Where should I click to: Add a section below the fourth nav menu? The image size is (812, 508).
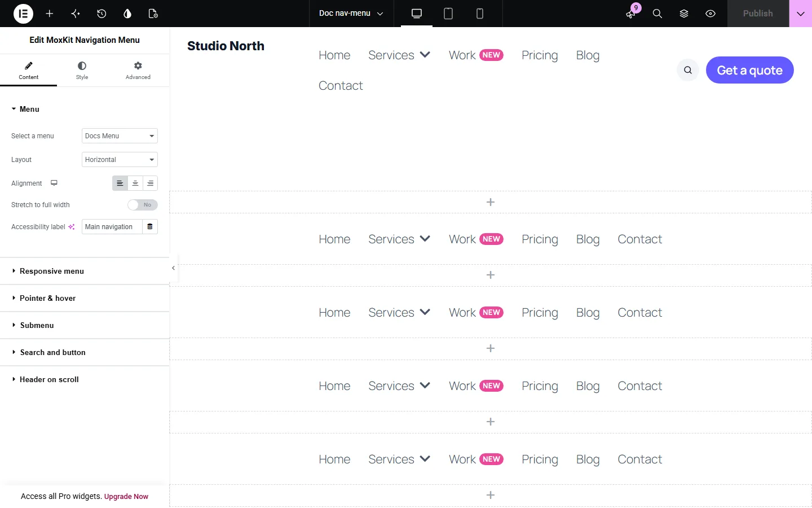tap(491, 422)
